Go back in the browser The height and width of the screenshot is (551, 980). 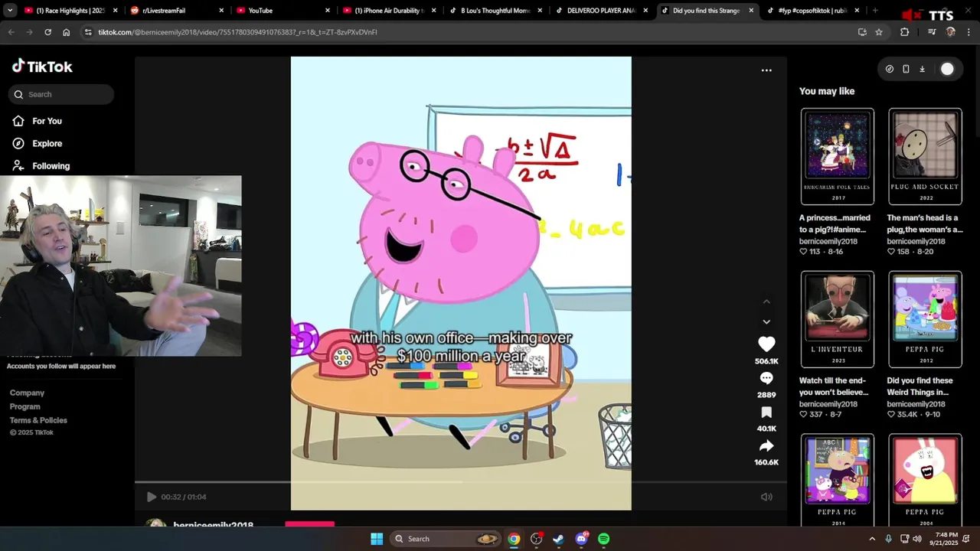[x=11, y=32]
